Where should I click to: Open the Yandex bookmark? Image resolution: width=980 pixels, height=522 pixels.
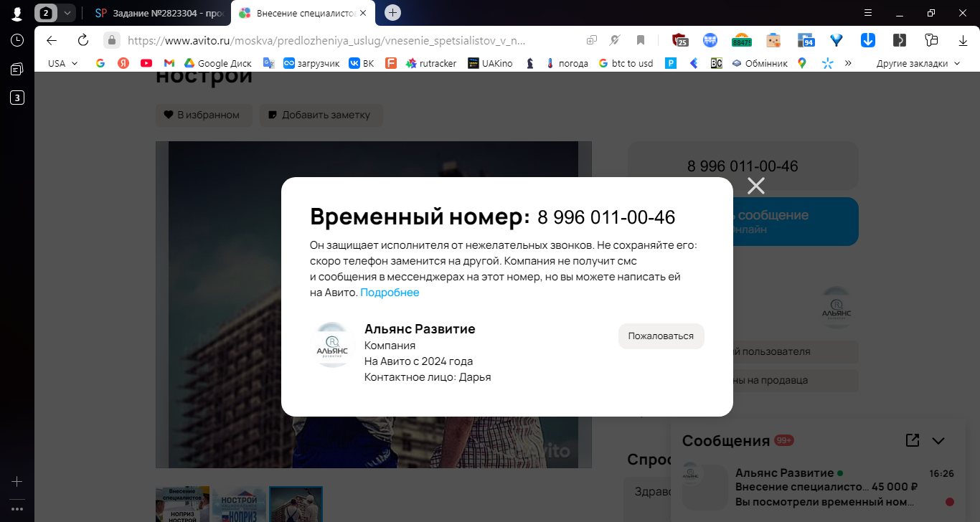point(123,63)
